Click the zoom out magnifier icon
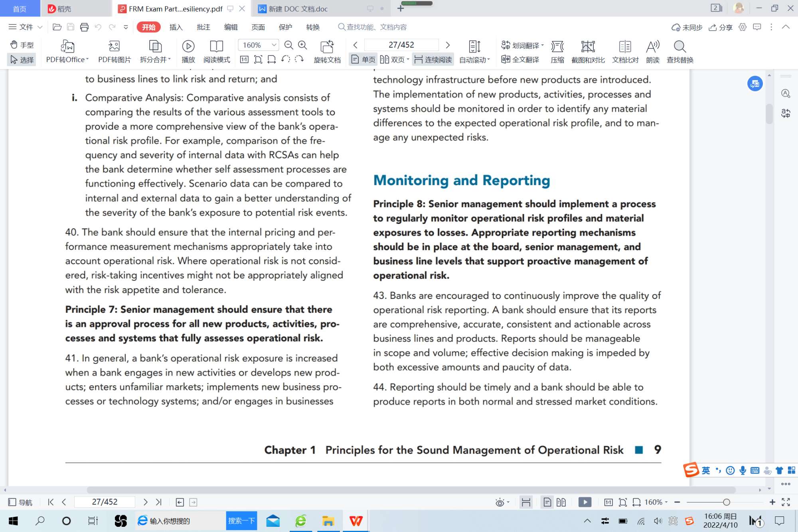Image resolution: width=798 pixels, height=532 pixels. coord(289,45)
